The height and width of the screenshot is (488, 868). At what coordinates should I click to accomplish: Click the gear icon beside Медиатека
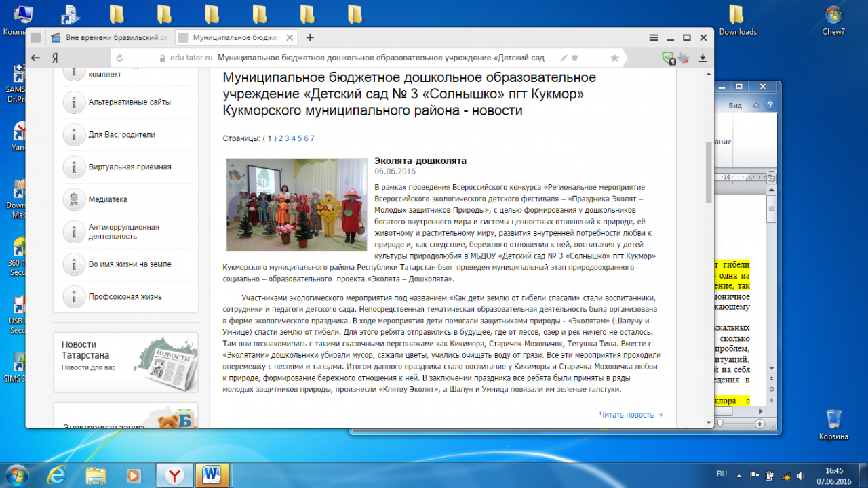pos(73,200)
